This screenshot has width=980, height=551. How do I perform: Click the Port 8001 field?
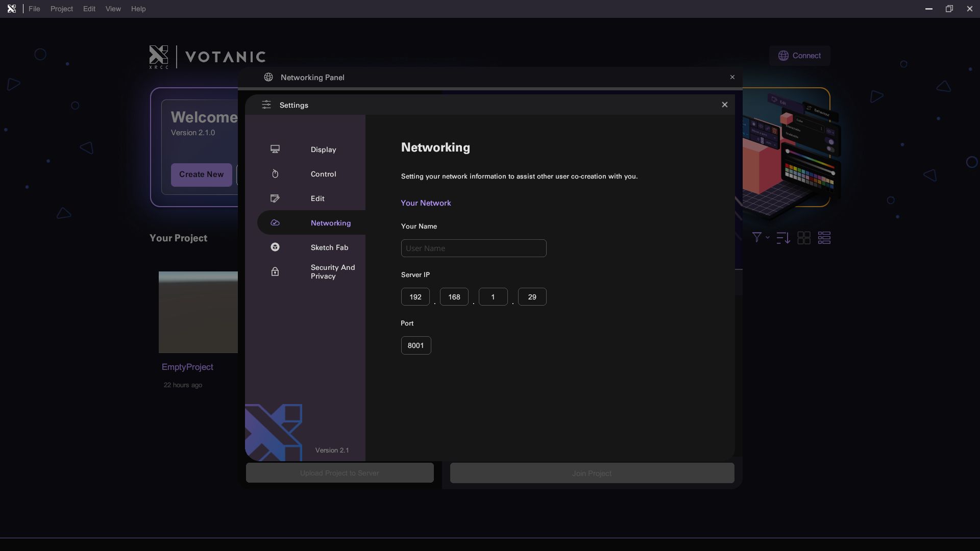[x=415, y=345]
